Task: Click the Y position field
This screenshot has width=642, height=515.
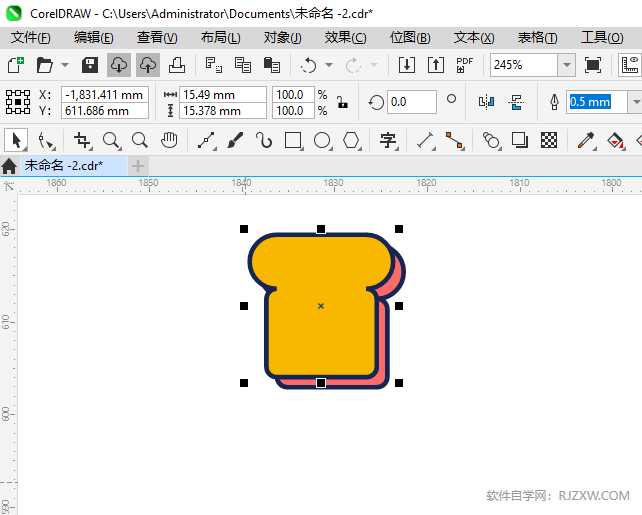Action: pyautogui.click(x=105, y=111)
